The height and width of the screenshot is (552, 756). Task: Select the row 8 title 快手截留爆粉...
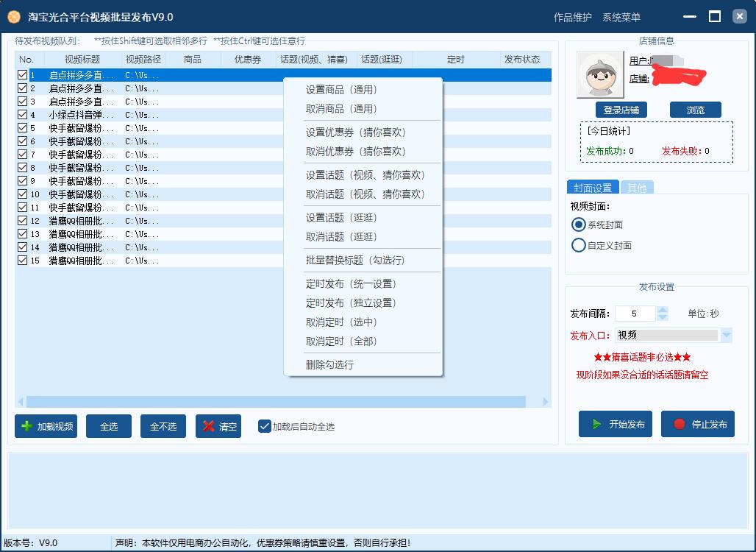pos(82,168)
